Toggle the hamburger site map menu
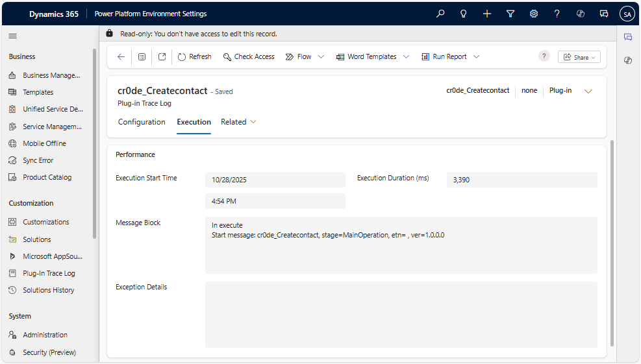641x364 pixels. tap(13, 36)
